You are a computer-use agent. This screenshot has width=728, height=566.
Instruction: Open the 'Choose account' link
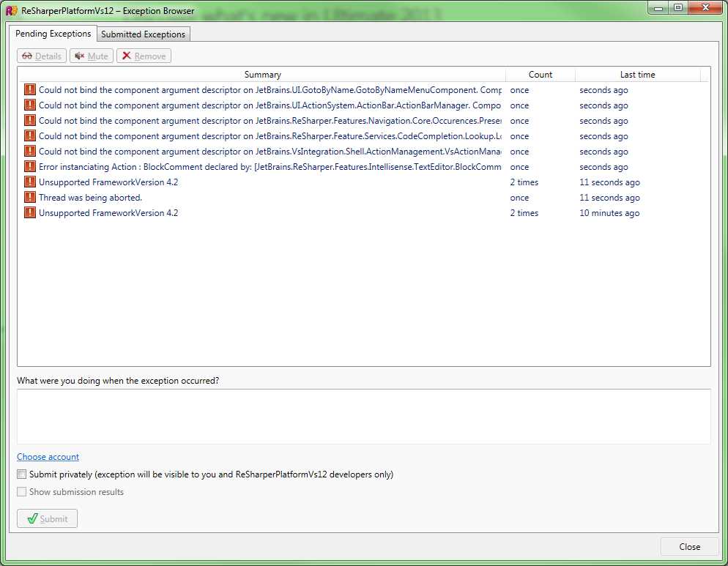pos(47,456)
